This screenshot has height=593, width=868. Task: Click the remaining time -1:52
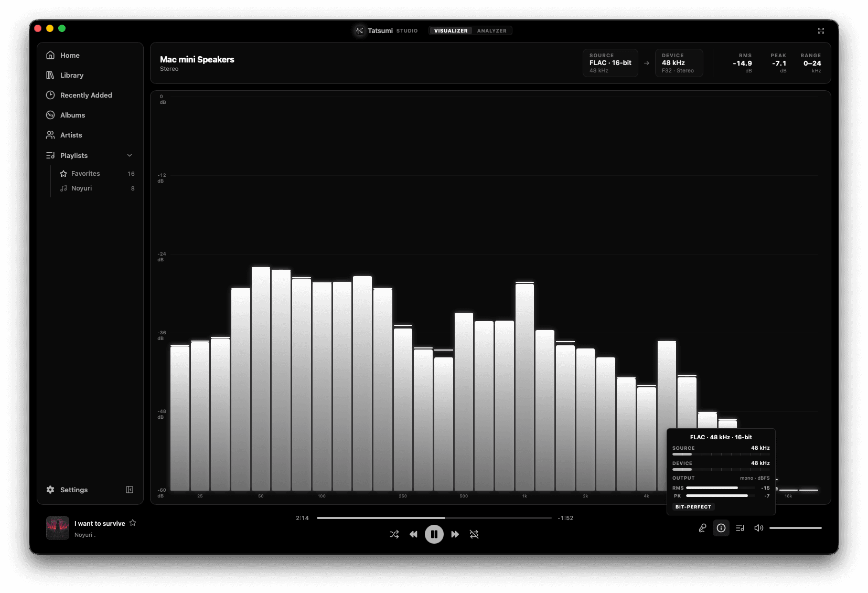click(x=565, y=518)
